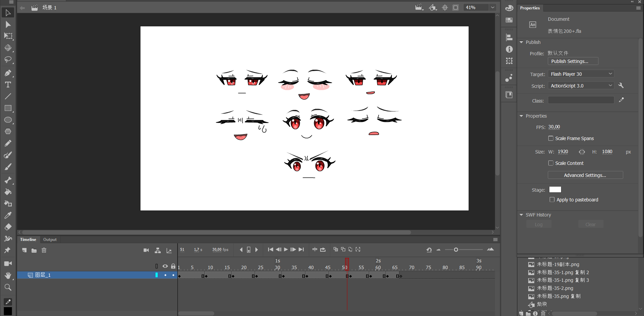Open the Target Flash Player dropdown
Image resolution: width=644 pixels, height=316 pixels.
582,74
